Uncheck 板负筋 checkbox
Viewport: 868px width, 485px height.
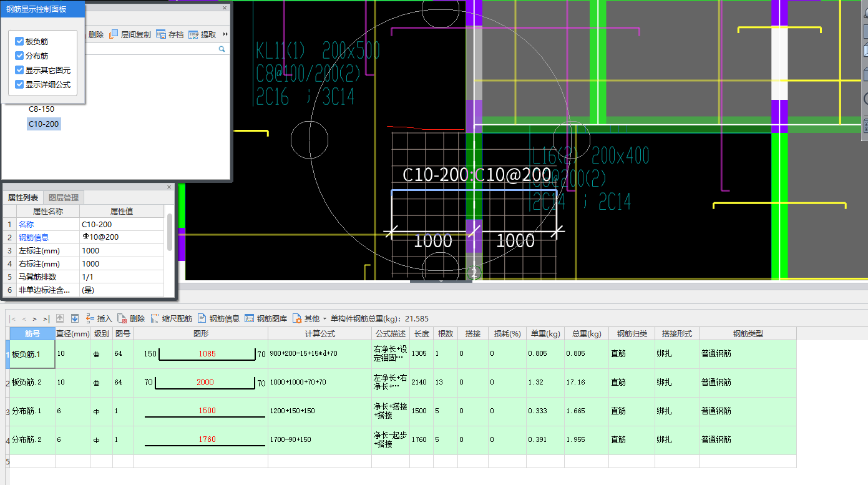19,42
